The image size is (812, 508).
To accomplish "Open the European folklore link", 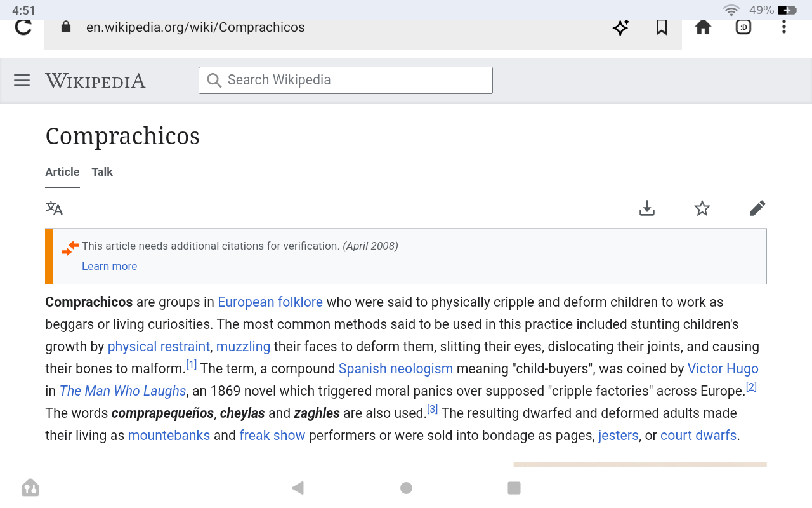I will tap(270, 302).
